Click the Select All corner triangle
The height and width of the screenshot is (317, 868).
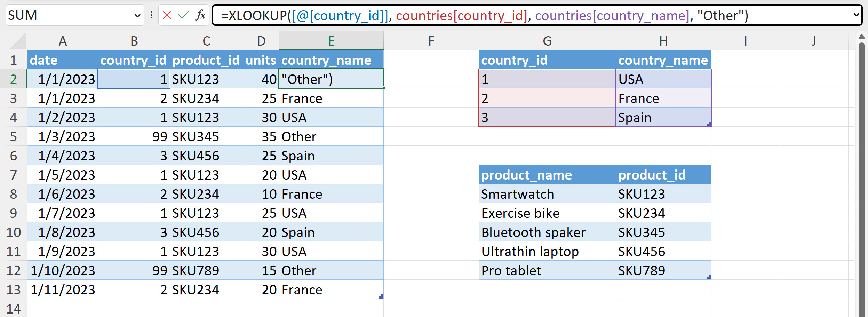coord(18,41)
